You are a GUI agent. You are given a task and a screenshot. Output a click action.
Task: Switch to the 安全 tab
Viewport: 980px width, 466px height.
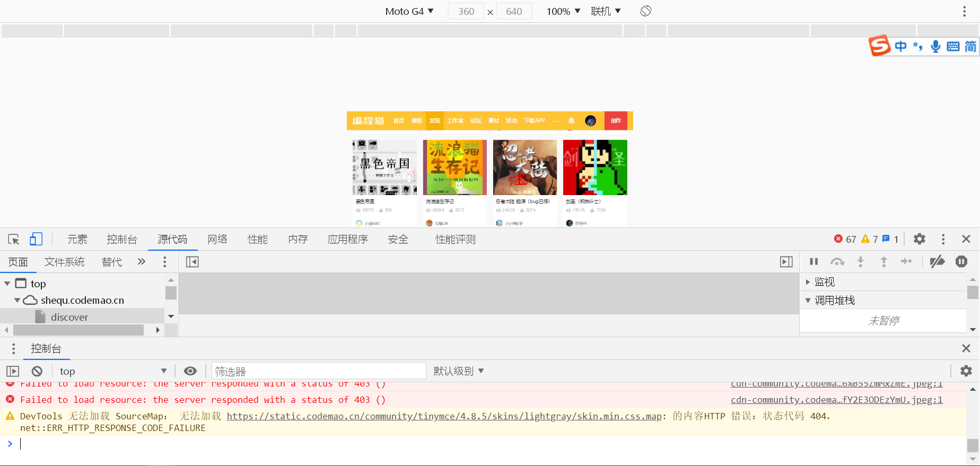(x=398, y=239)
